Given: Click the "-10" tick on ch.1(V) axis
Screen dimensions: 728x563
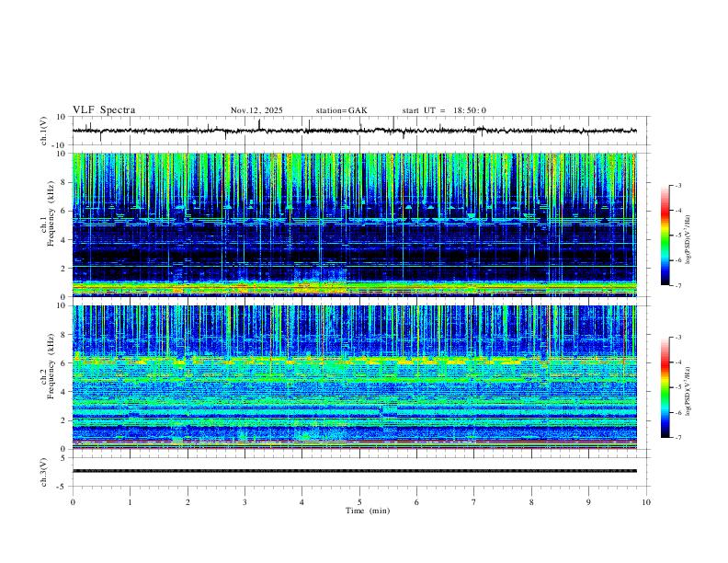Looking at the screenshot, I should 58,145.
